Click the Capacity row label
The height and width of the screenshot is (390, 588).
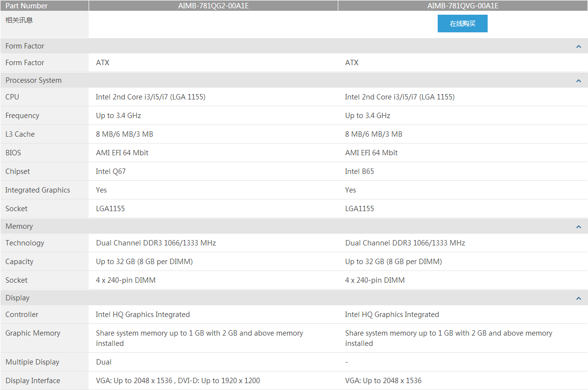[x=20, y=262]
